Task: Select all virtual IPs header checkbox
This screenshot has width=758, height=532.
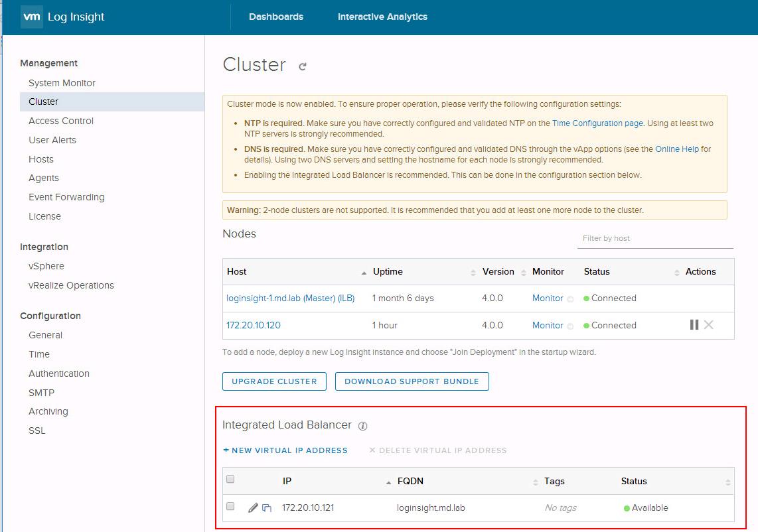Action: (x=230, y=480)
